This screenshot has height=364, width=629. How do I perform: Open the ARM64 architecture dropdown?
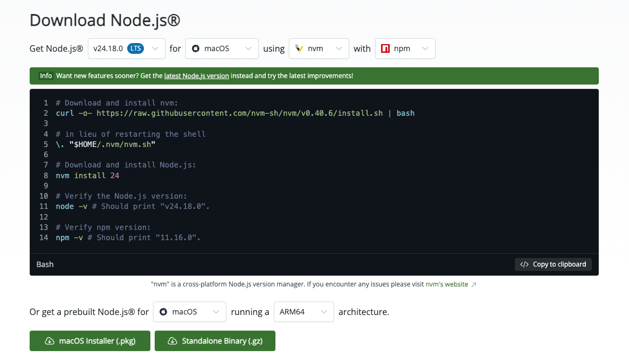point(303,312)
